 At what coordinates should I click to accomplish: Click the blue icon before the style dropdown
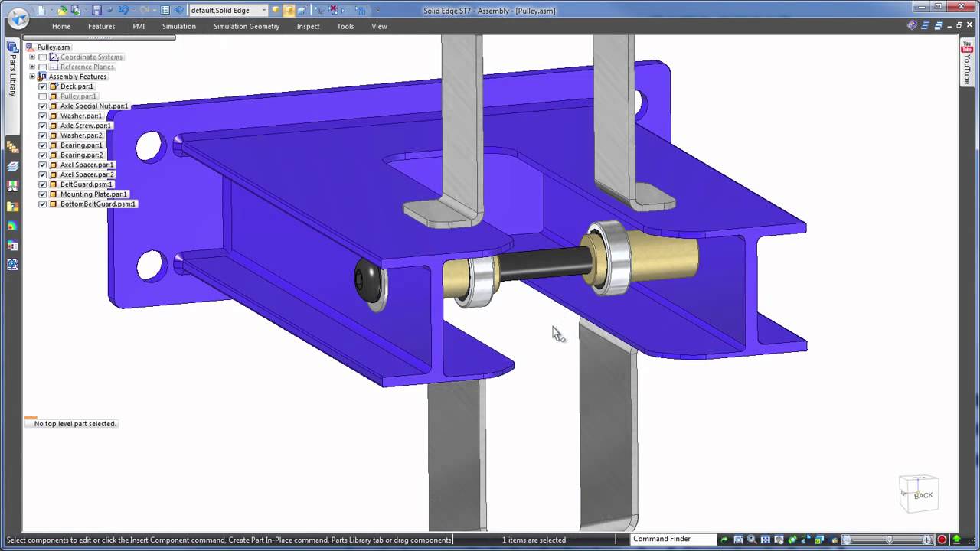click(178, 11)
